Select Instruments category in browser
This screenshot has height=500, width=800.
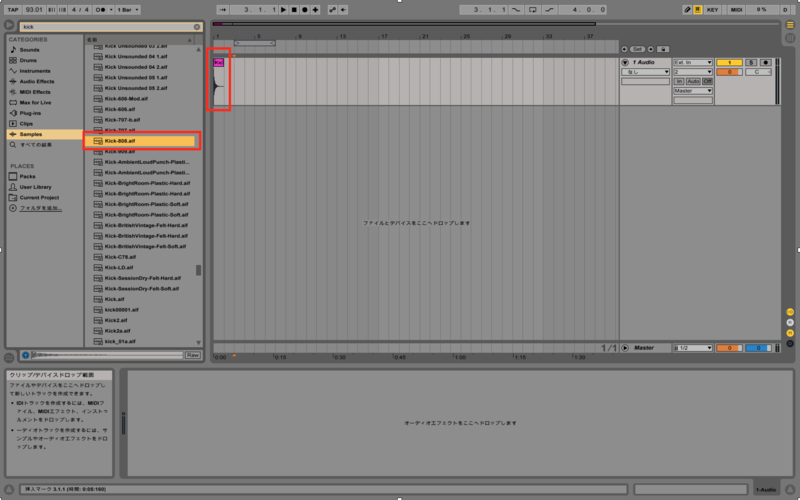click(35, 71)
